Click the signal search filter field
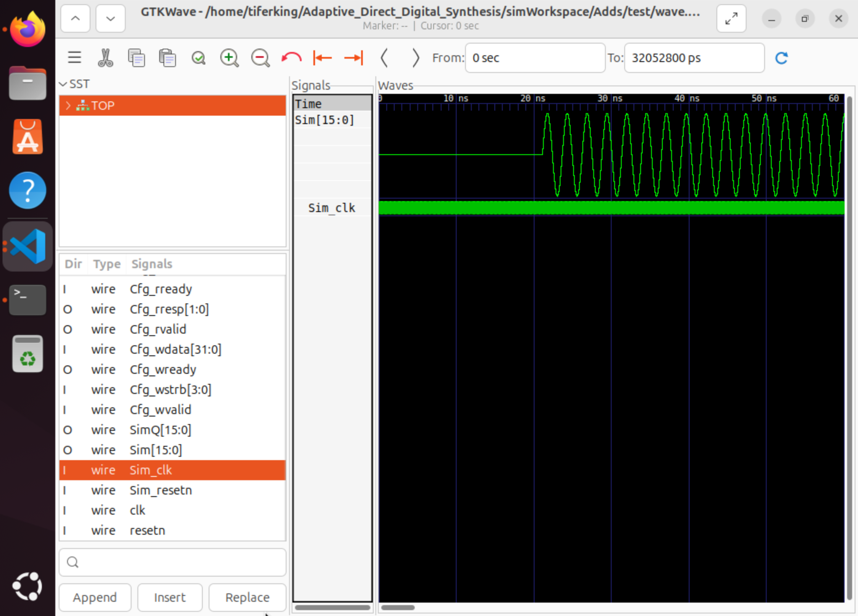Screen dimensions: 858x616 tap(173, 562)
